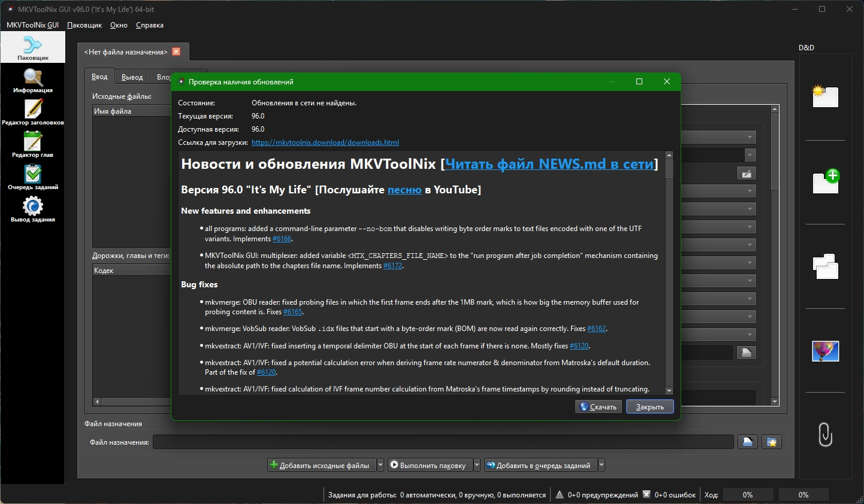Click the main window properties scroll-up arrow

(775, 109)
